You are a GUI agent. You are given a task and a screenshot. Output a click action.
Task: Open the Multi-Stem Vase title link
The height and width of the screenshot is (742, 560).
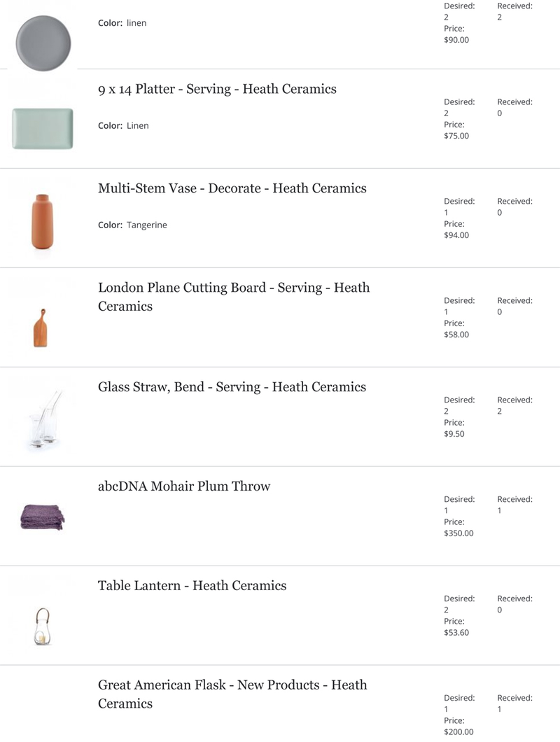coord(232,188)
